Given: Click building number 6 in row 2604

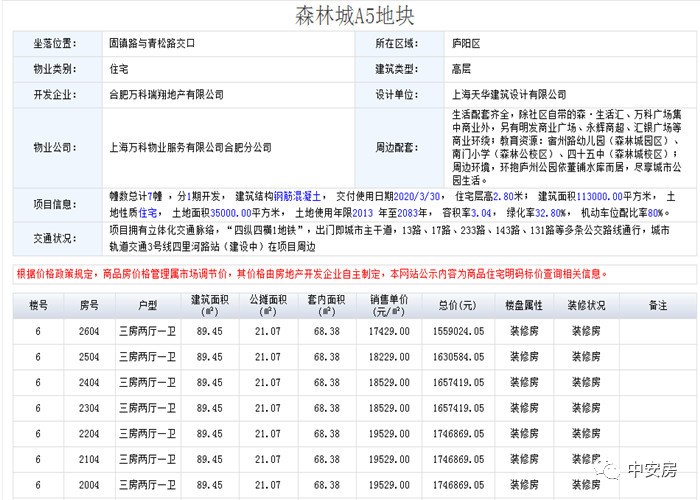Looking at the screenshot, I should 38,331.
